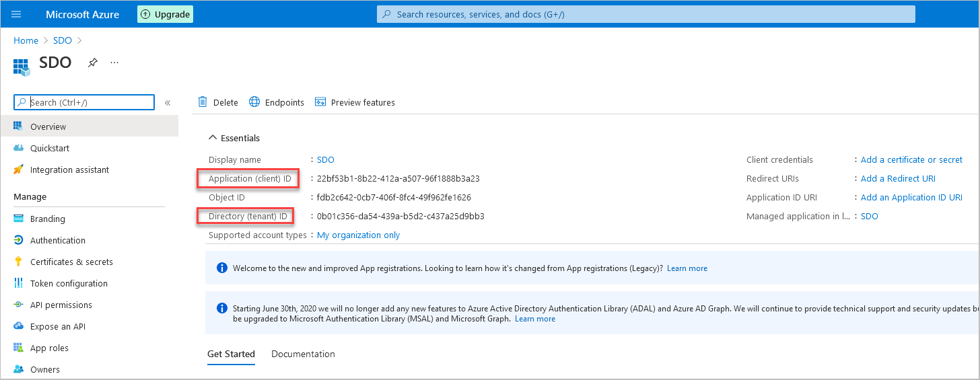Screen dimensions: 980x380
Task: Click the Upgrade button
Action: 165,14
